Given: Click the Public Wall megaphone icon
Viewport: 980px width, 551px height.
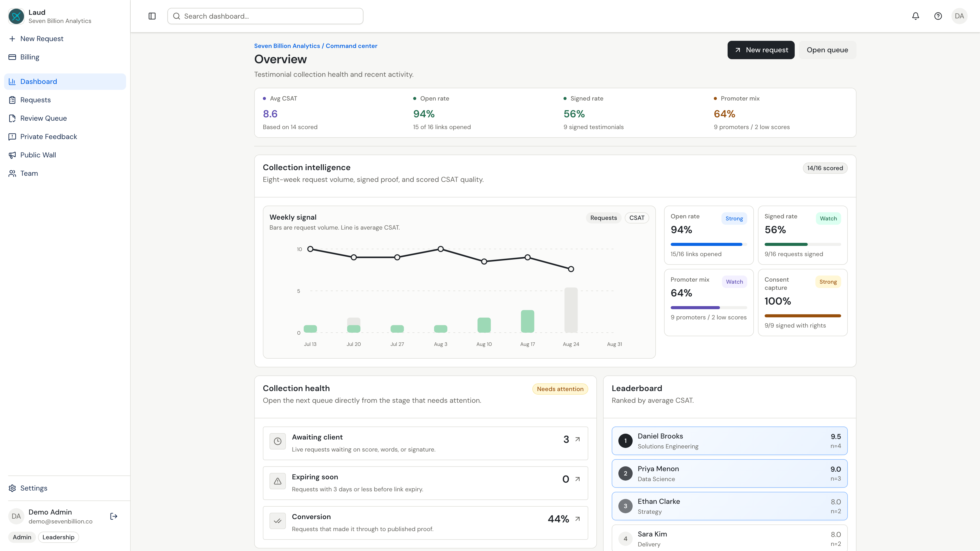Looking at the screenshot, I should point(12,155).
